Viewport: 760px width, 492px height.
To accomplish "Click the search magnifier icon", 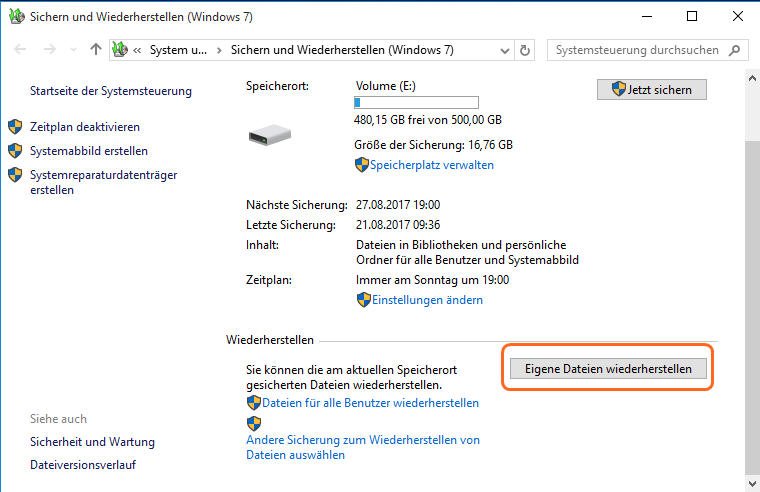I will click(735, 50).
